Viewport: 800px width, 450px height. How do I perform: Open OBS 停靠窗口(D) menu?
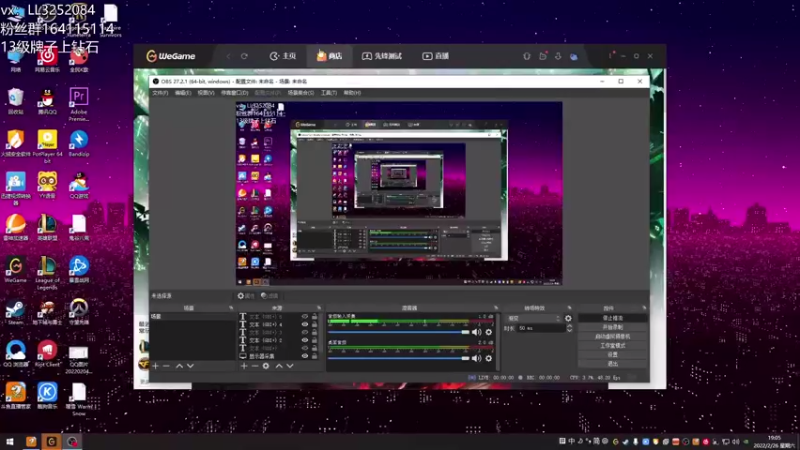coord(234,93)
